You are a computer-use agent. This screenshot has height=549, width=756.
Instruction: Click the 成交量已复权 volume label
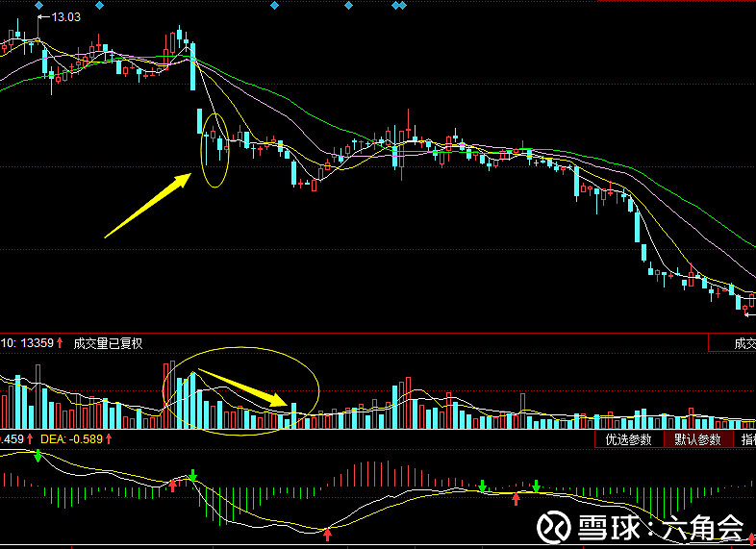[x=108, y=342]
